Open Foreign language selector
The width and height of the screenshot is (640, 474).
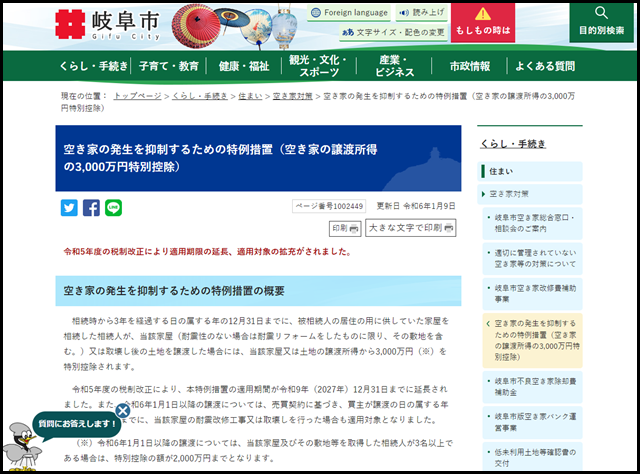tap(349, 13)
